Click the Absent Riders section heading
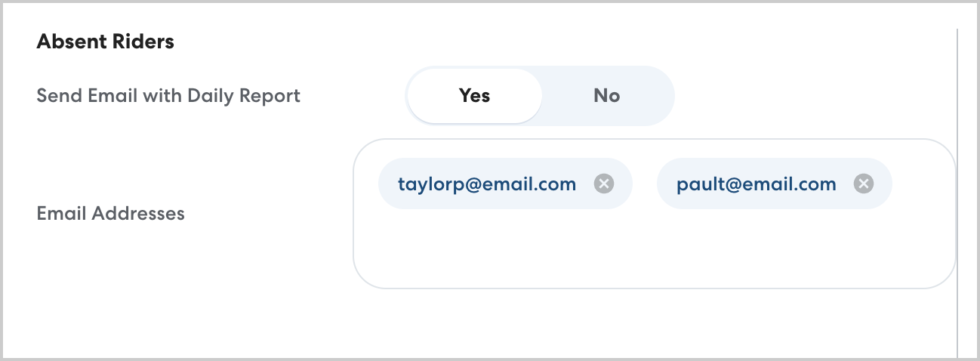Image resolution: width=980 pixels, height=361 pixels. click(x=105, y=42)
